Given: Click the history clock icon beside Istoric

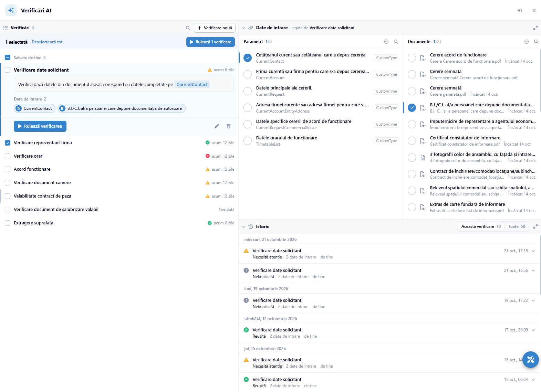Looking at the screenshot, I should click(x=251, y=226).
